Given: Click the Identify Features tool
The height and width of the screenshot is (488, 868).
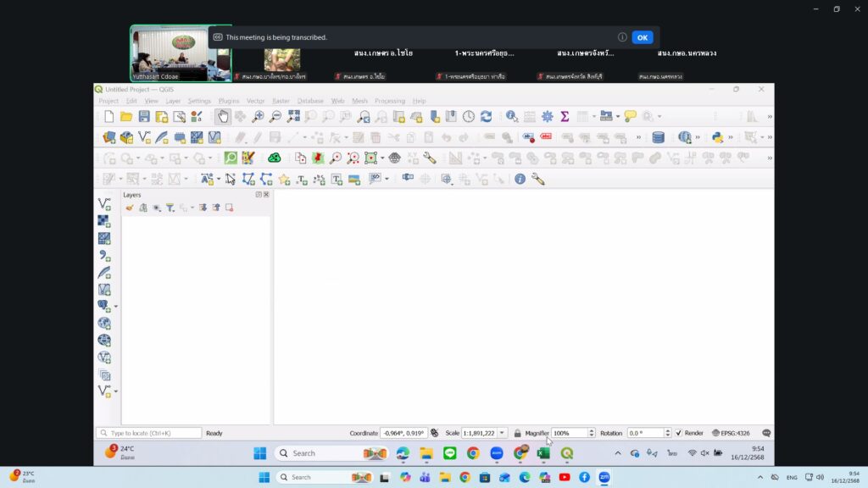Looking at the screenshot, I should (511, 117).
